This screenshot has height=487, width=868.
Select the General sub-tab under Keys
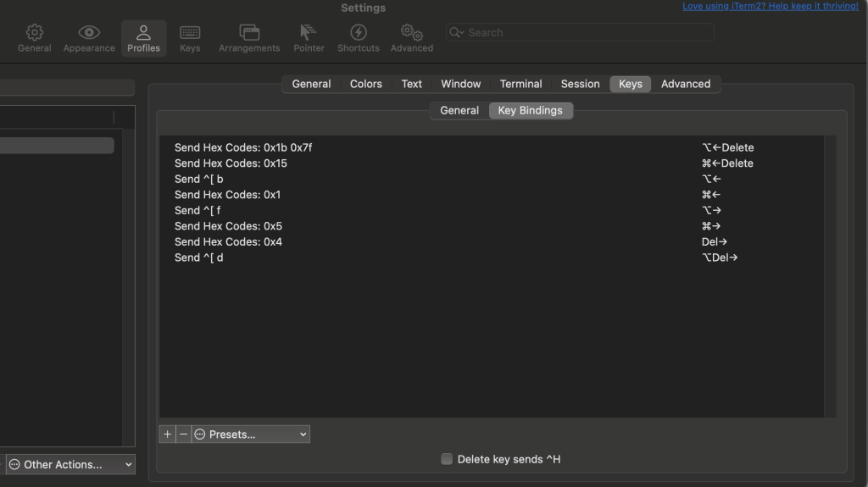(x=459, y=110)
